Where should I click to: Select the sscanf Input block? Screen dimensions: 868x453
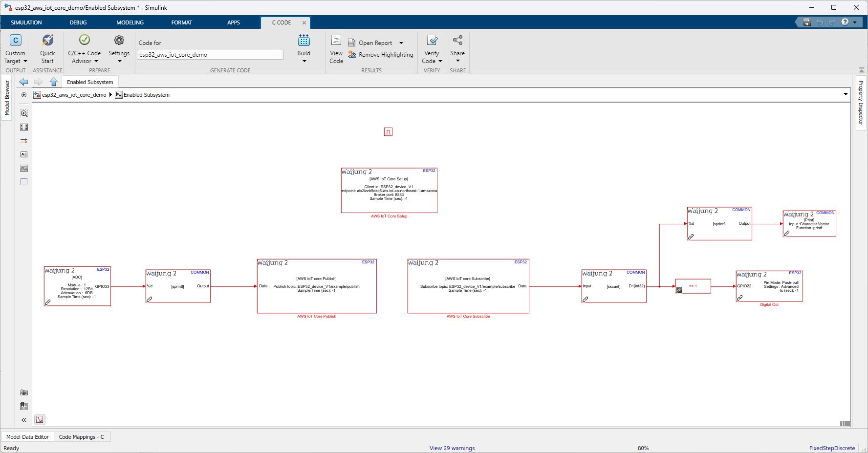pyautogui.click(x=614, y=286)
